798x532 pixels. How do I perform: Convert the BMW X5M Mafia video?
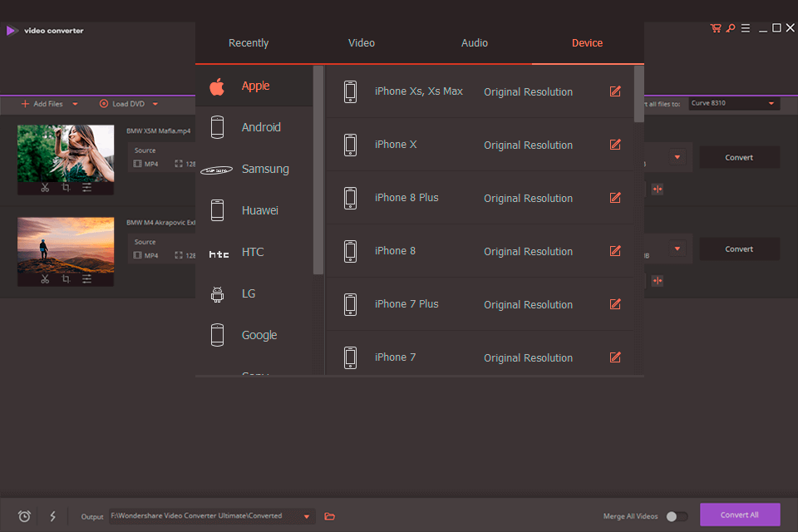pos(739,157)
